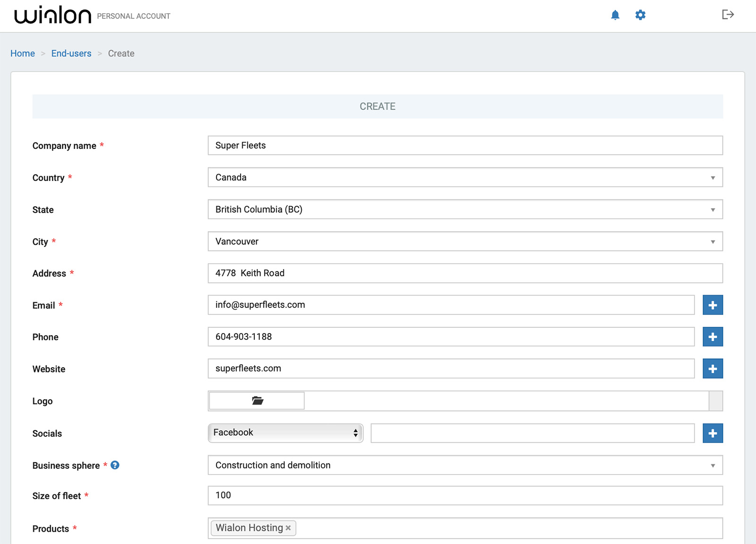Add another email address field
This screenshot has width=756, height=544.
click(x=713, y=305)
